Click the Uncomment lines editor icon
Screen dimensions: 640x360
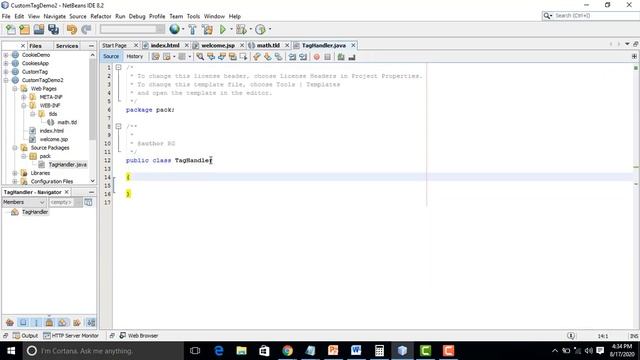tap(352, 57)
